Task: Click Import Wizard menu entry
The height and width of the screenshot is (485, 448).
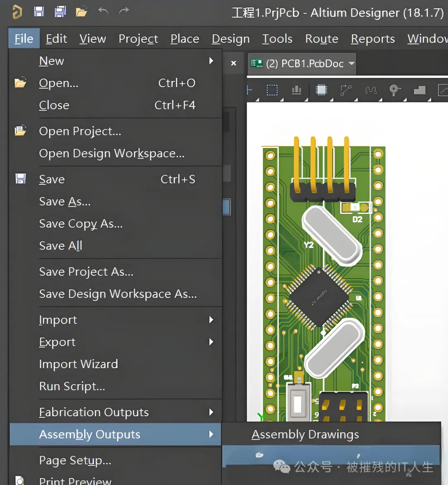Action: pyautogui.click(x=78, y=364)
